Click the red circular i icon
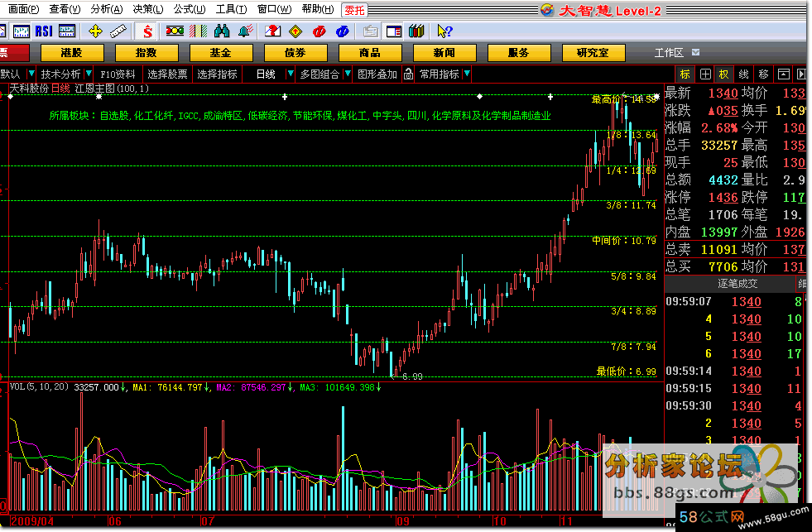This screenshot has width=812, height=532. [x=319, y=31]
